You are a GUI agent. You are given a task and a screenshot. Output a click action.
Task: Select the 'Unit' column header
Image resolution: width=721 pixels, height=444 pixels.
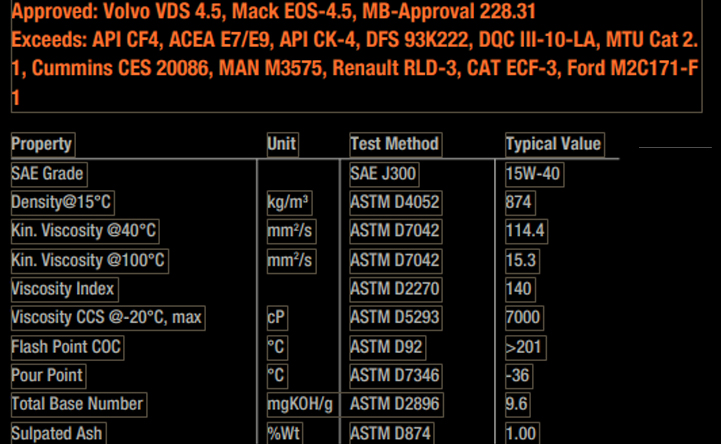click(x=282, y=144)
